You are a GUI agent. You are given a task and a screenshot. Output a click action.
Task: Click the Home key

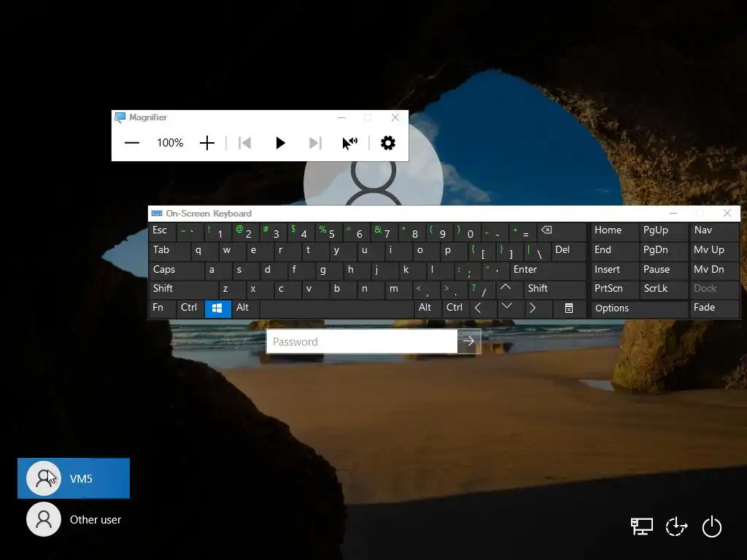click(614, 232)
